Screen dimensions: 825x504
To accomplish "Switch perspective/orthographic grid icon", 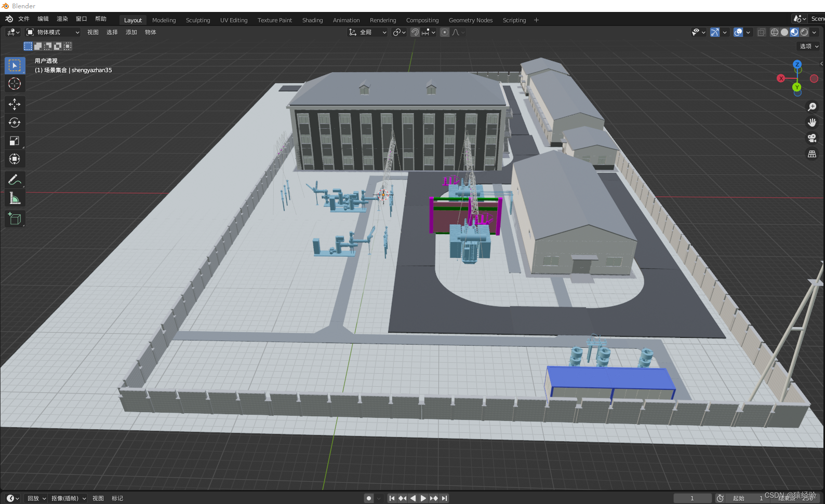I will pos(812,154).
